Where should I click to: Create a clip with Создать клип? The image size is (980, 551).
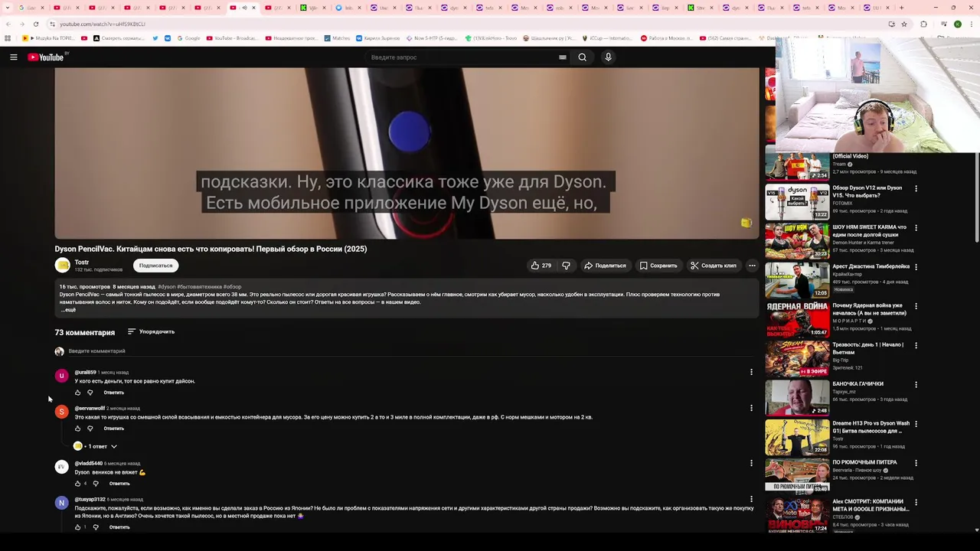(x=713, y=266)
